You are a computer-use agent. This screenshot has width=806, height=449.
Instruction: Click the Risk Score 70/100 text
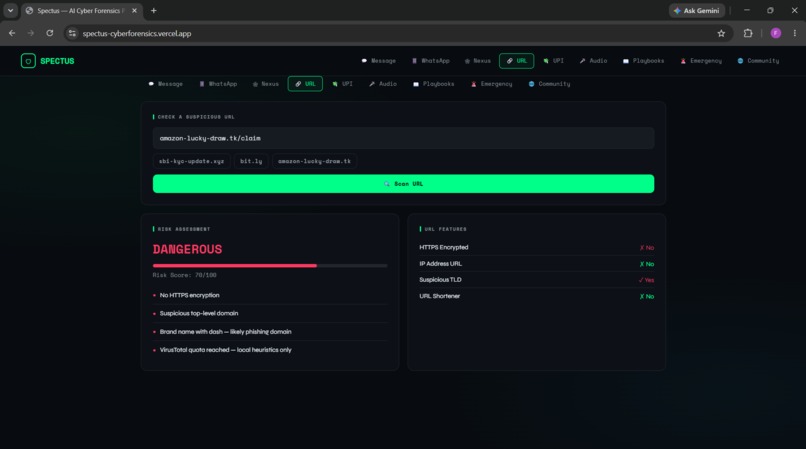click(x=185, y=275)
